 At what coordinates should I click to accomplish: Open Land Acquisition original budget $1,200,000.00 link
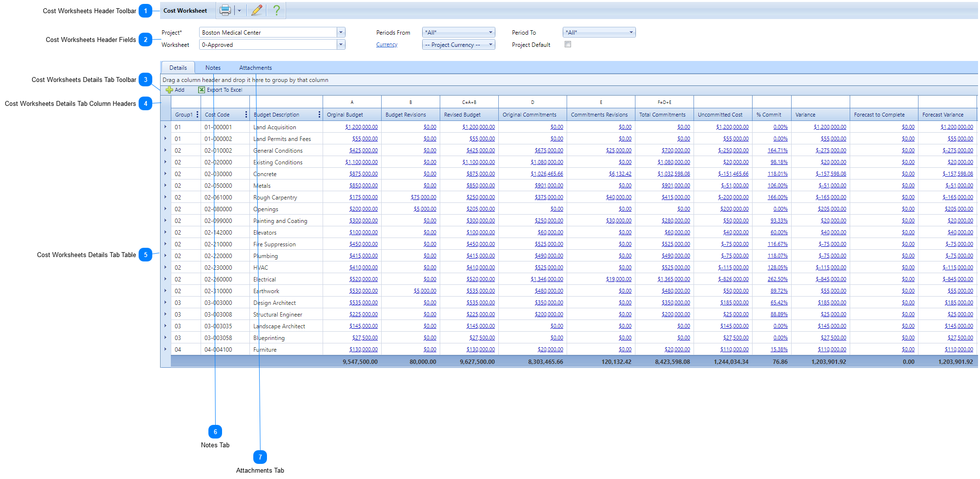tap(361, 127)
